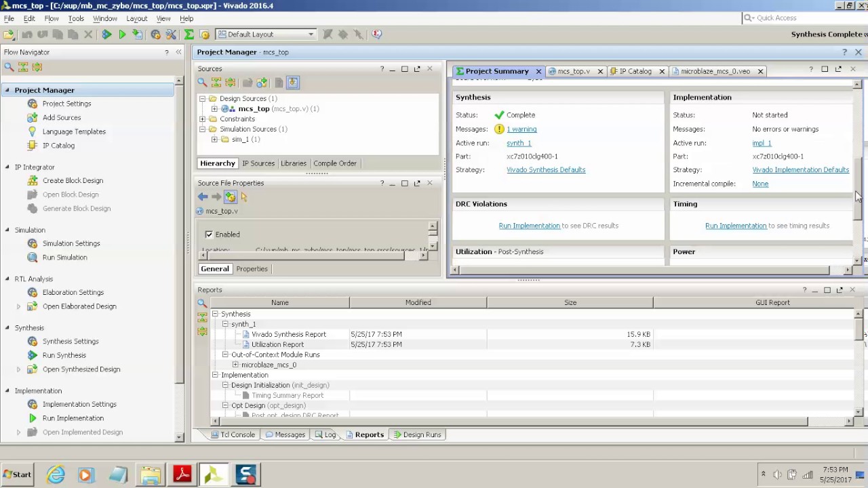Image resolution: width=868 pixels, height=488 pixels.
Task: Click Run Implementation link under Timing
Action: tap(736, 226)
